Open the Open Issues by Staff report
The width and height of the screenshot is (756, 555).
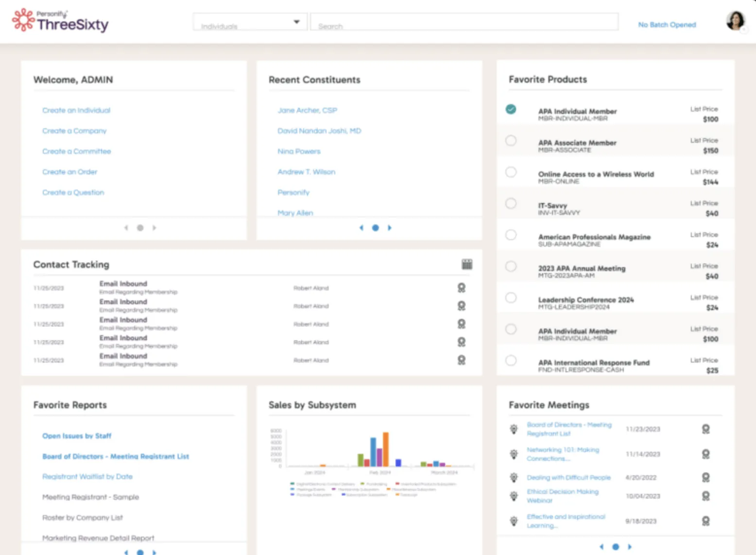[77, 436]
